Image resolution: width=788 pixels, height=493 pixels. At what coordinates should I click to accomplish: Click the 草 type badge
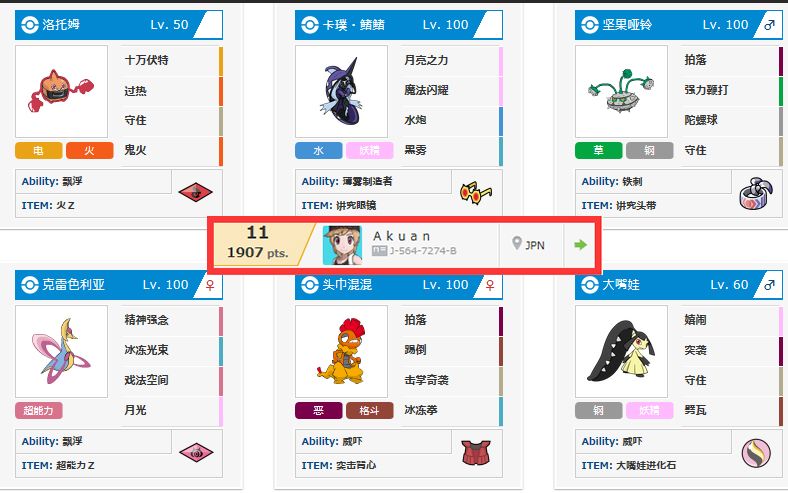pos(599,150)
